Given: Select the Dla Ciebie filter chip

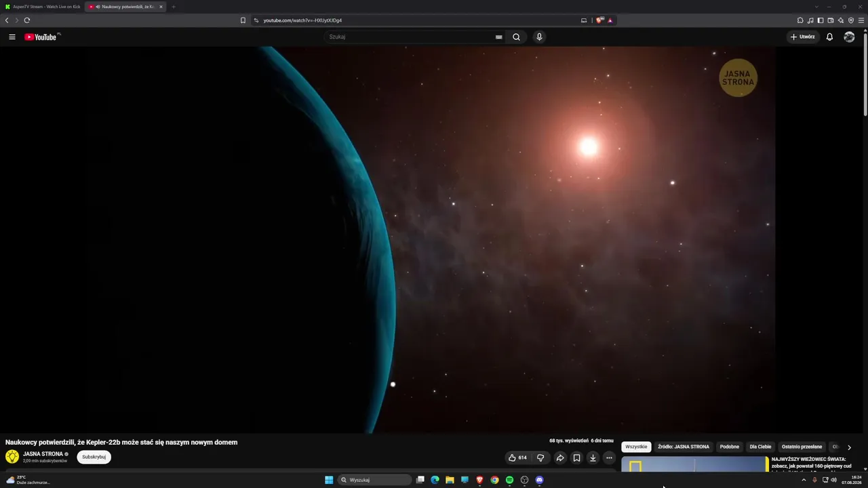Looking at the screenshot, I should [x=760, y=447].
